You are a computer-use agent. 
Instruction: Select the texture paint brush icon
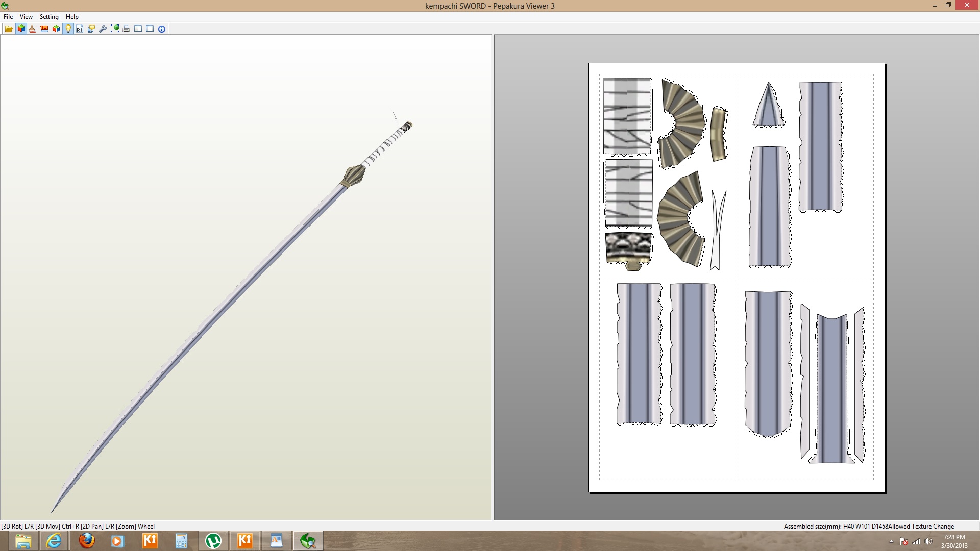[x=32, y=29]
